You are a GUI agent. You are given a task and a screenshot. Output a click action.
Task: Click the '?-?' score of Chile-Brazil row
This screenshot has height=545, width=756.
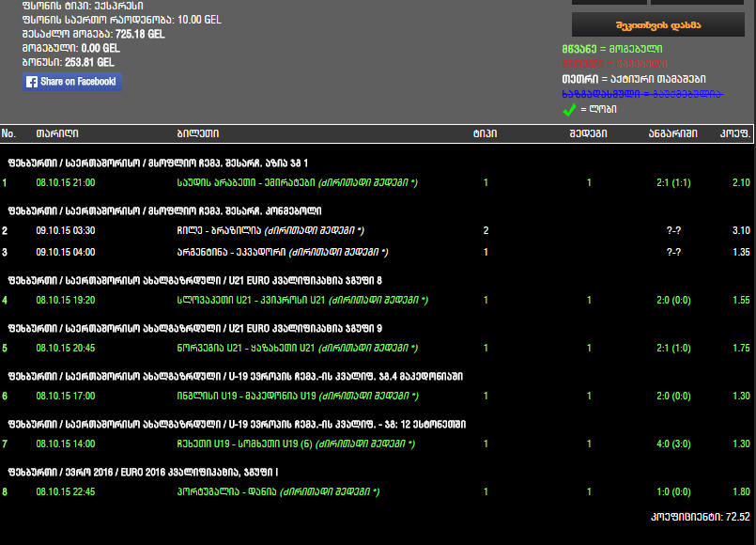click(x=673, y=230)
